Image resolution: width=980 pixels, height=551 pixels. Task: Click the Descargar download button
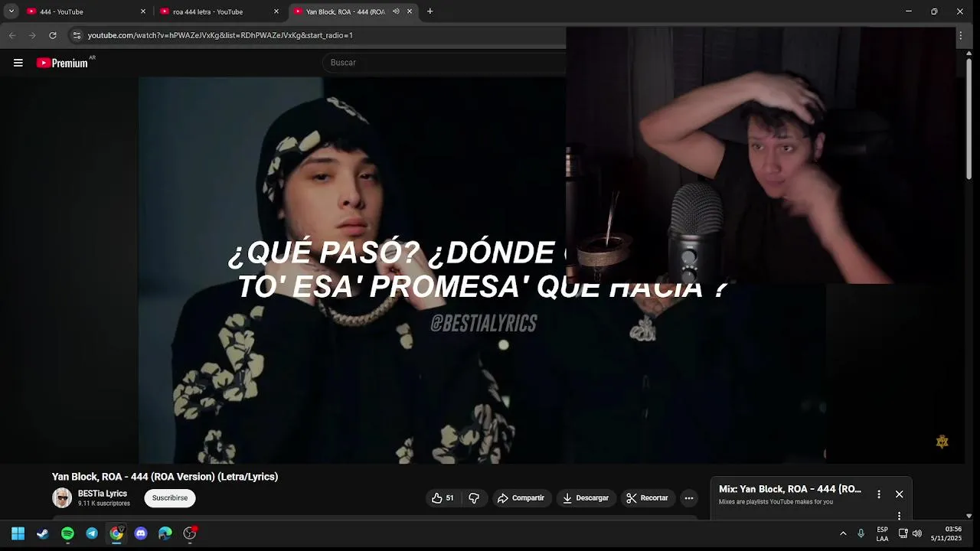point(586,498)
